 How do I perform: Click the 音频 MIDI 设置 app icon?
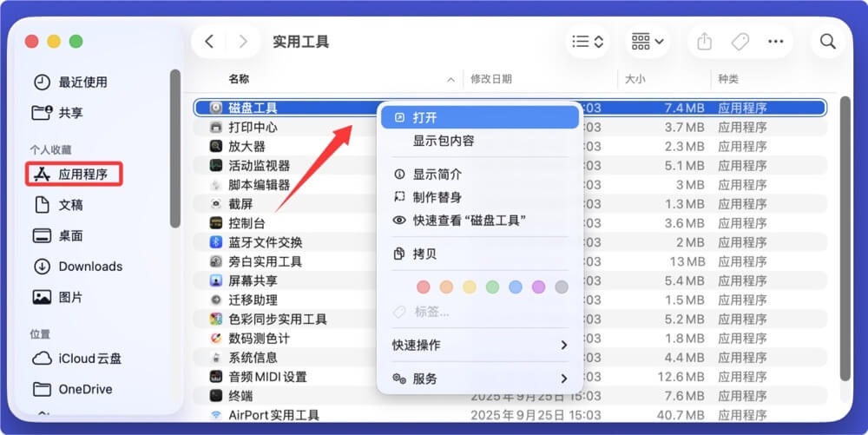pyautogui.click(x=216, y=377)
